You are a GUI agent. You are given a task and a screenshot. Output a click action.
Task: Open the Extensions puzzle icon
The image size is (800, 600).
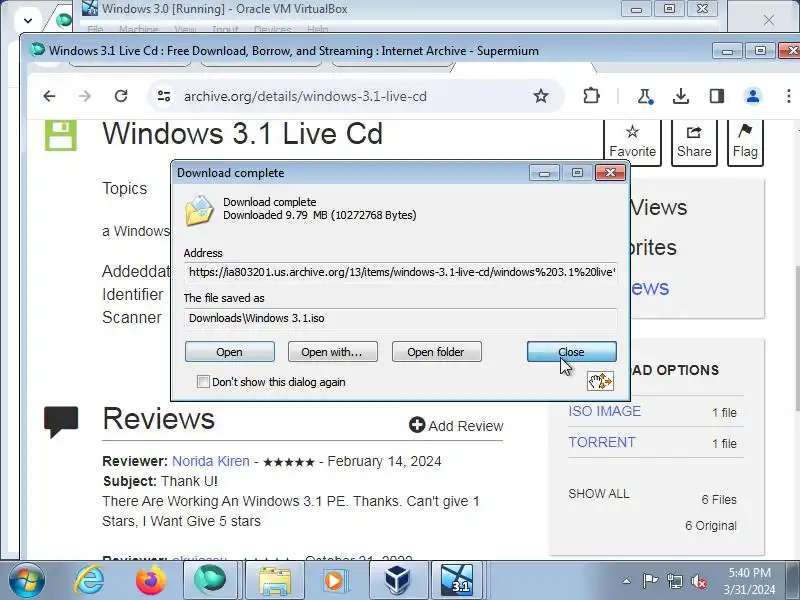(x=591, y=96)
